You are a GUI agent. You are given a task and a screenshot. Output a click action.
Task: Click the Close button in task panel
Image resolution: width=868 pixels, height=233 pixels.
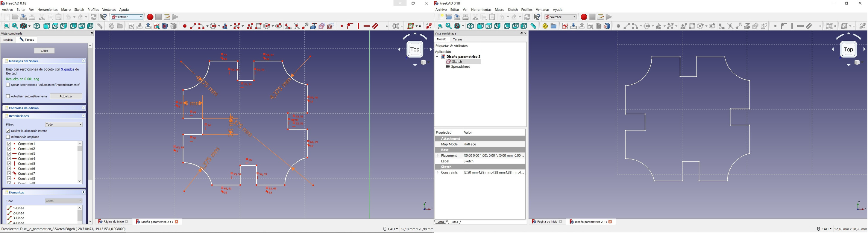point(45,51)
